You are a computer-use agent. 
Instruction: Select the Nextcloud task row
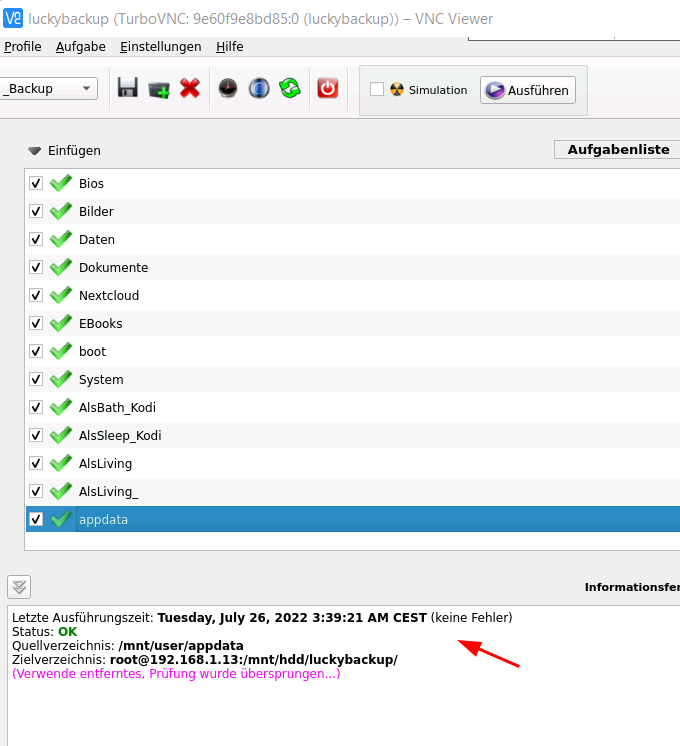pos(353,295)
